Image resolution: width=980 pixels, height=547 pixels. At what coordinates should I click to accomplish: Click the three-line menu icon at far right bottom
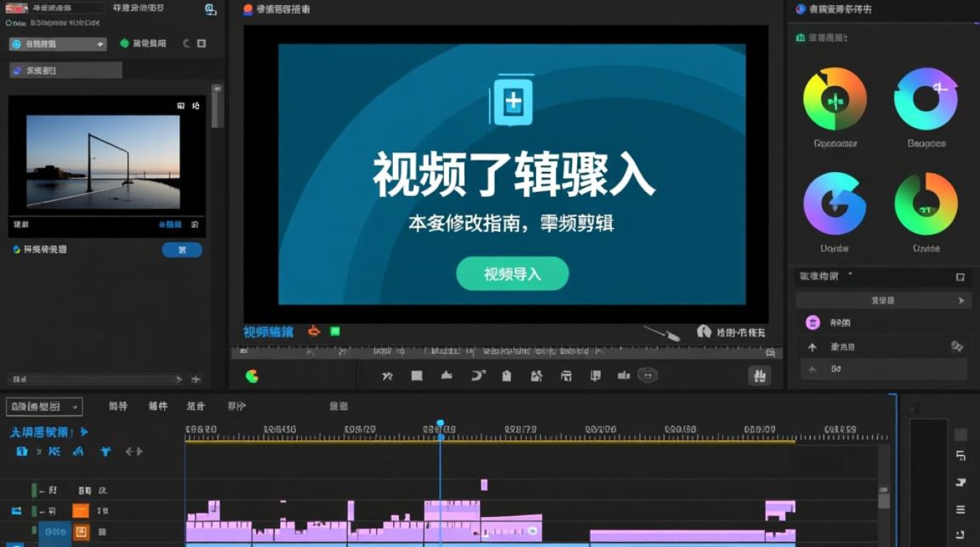click(961, 509)
